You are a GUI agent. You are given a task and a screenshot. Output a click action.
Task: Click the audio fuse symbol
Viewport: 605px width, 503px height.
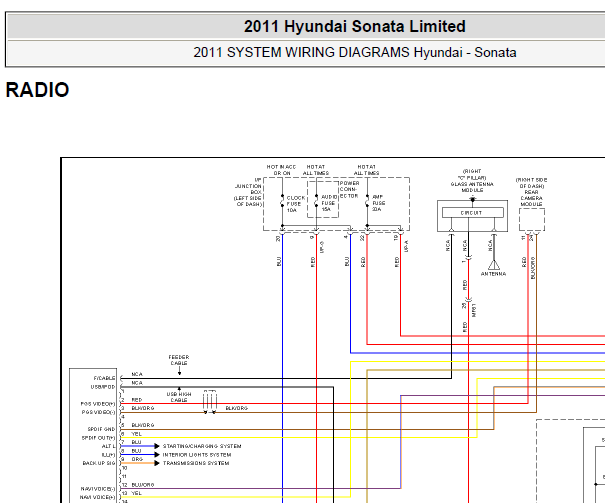pos(316,201)
